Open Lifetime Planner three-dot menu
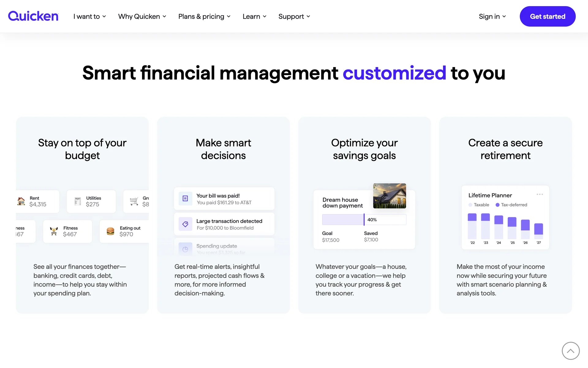This screenshot has width=588, height=368. 540,194
